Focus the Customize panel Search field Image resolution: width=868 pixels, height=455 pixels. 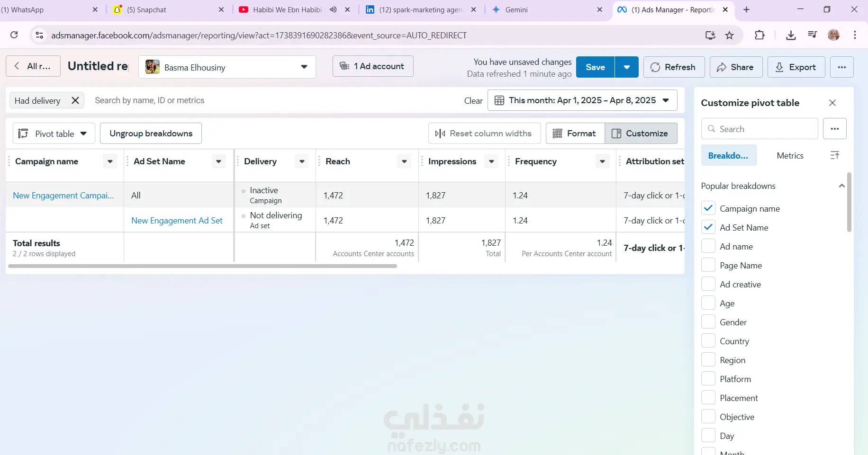[x=759, y=129]
